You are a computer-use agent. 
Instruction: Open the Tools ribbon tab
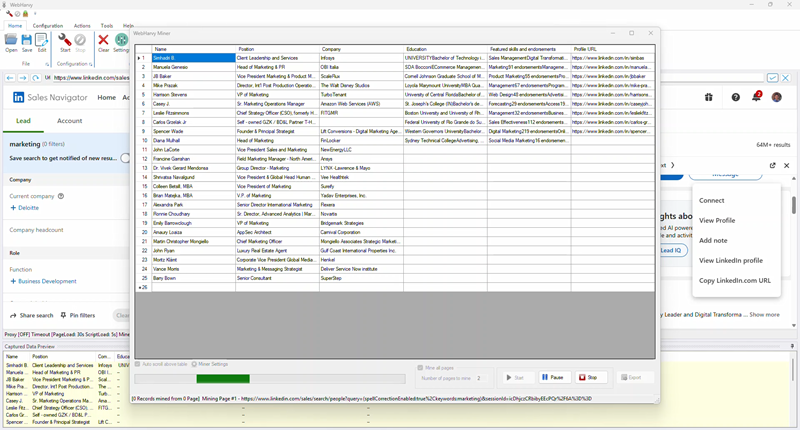107,26
